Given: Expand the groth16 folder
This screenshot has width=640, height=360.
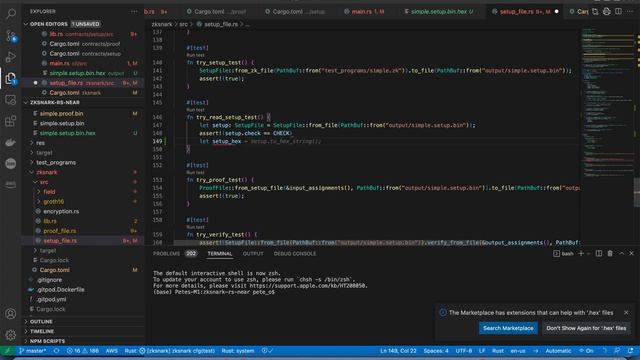Looking at the screenshot, I should pyautogui.click(x=53, y=202).
